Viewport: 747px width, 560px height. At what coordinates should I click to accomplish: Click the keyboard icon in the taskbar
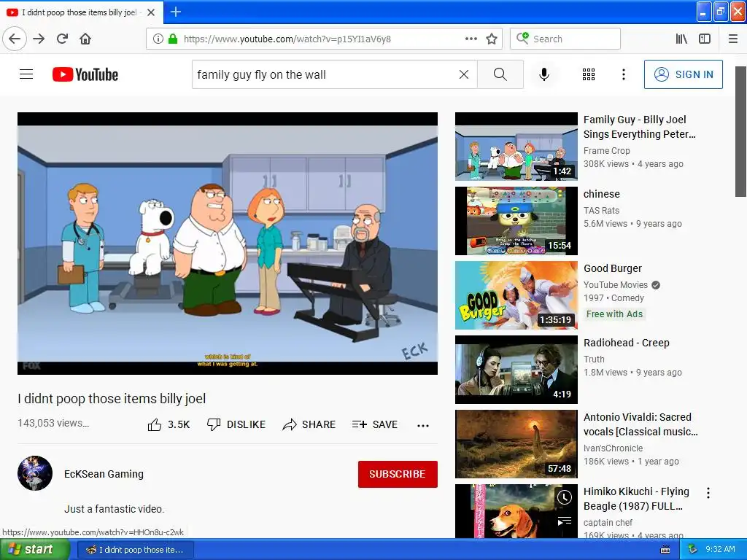(665, 550)
